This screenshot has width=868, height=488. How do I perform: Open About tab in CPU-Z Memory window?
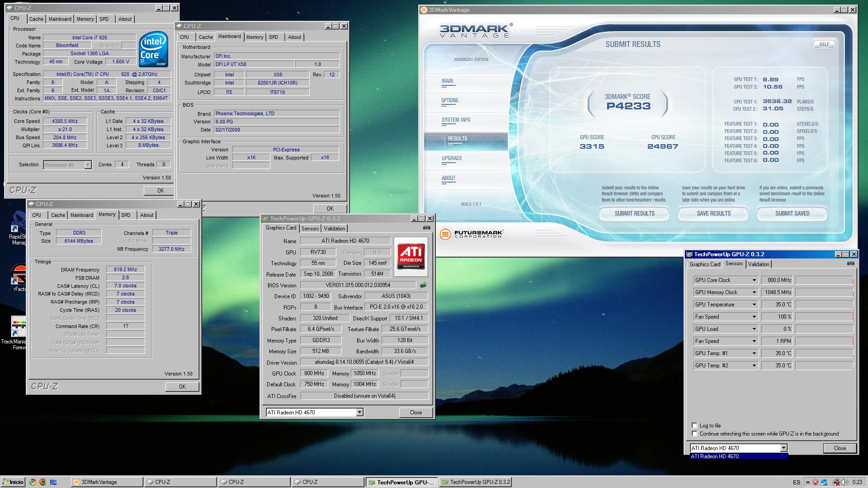[146, 215]
